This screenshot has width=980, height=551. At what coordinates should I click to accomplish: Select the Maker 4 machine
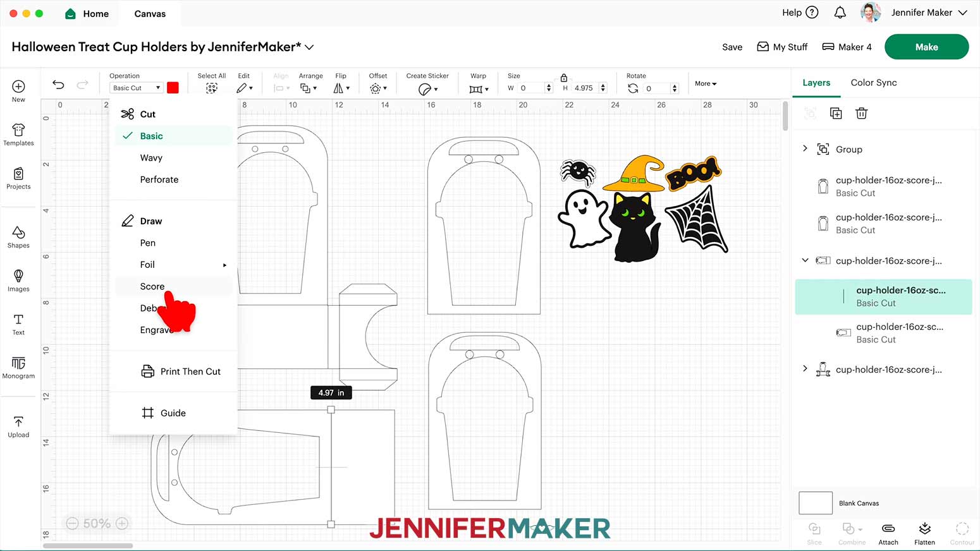[847, 47]
